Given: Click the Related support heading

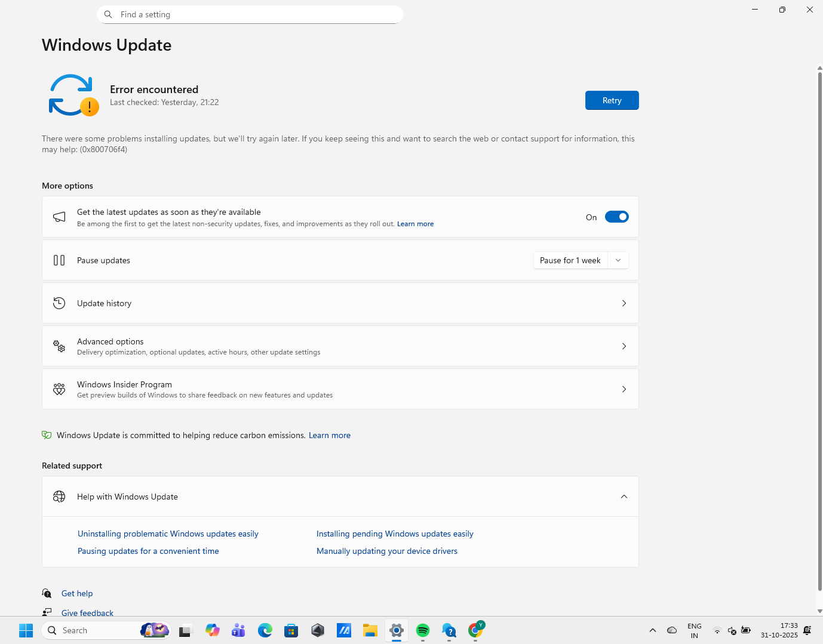Looking at the screenshot, I should [x=72, y=466].
